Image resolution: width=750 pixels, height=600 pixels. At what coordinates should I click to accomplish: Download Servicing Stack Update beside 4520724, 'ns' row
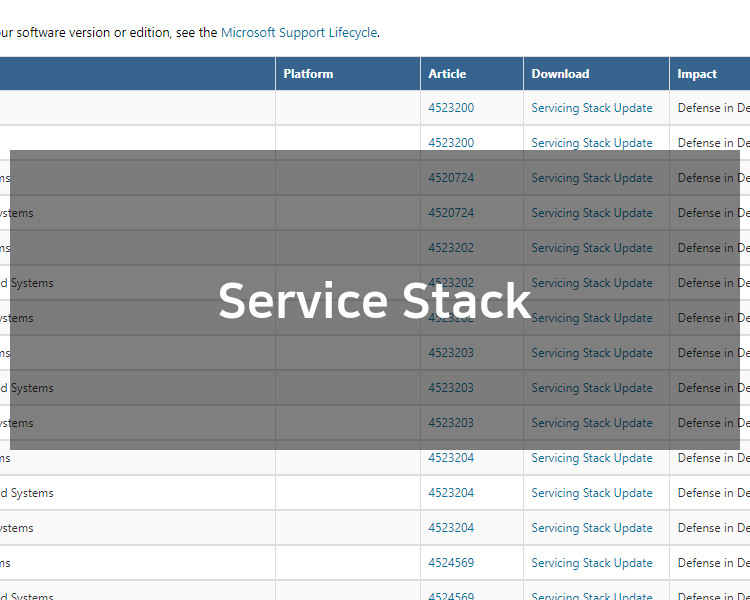point(592,178)
